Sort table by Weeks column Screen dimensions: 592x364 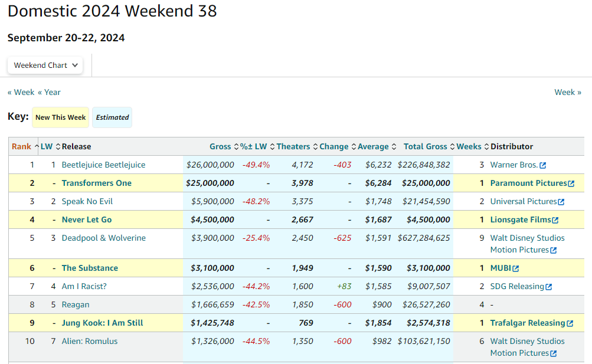point(472,146)
